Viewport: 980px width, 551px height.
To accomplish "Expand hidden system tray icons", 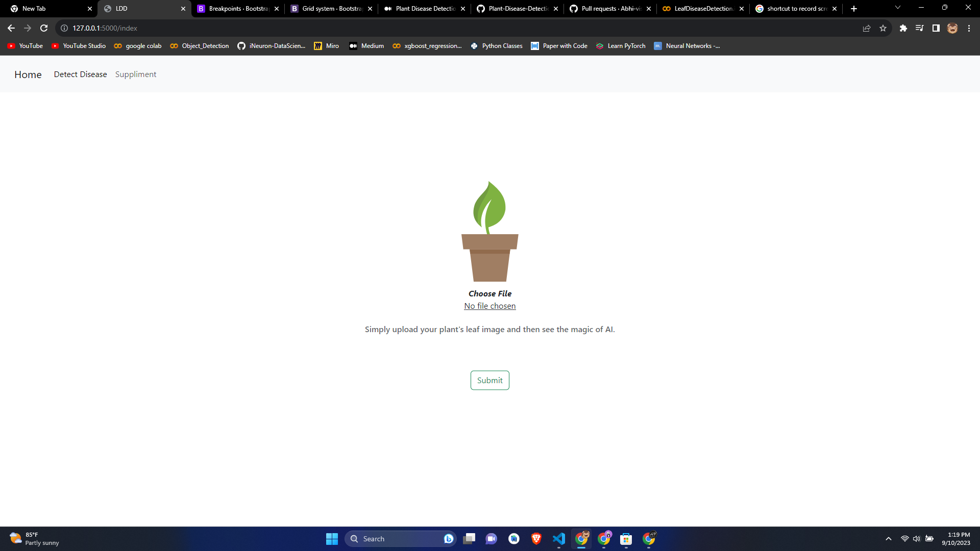I will tap(888, 538).
